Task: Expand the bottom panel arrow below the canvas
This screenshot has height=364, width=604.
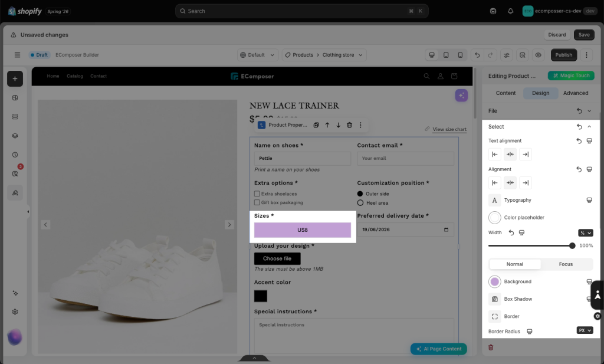Action: (254, 358)
